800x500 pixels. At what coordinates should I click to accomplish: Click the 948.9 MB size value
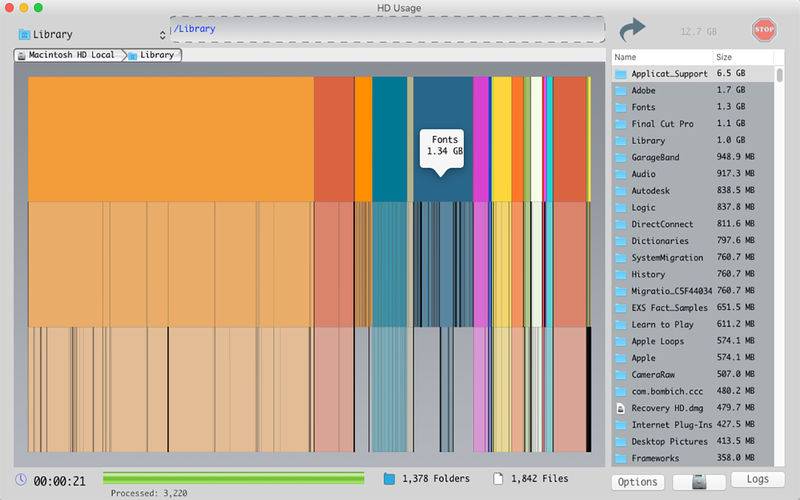click(x=735, y=157)
